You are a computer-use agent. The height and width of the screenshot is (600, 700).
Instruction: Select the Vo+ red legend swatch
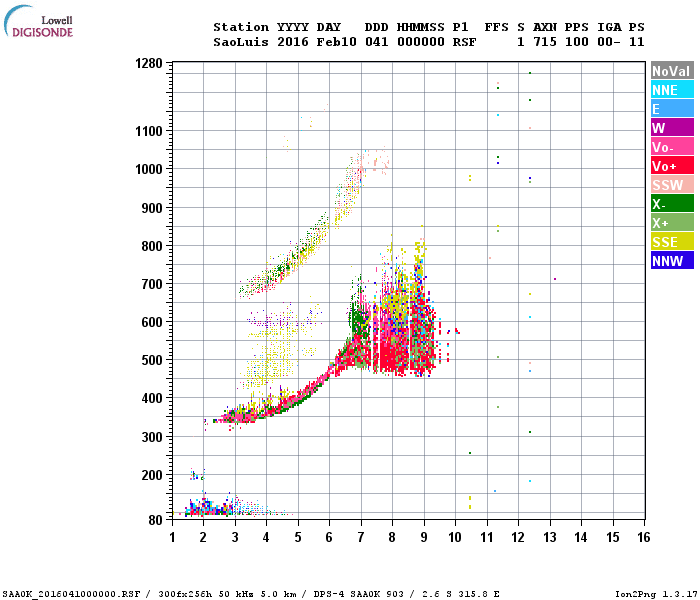pos(672,166)
